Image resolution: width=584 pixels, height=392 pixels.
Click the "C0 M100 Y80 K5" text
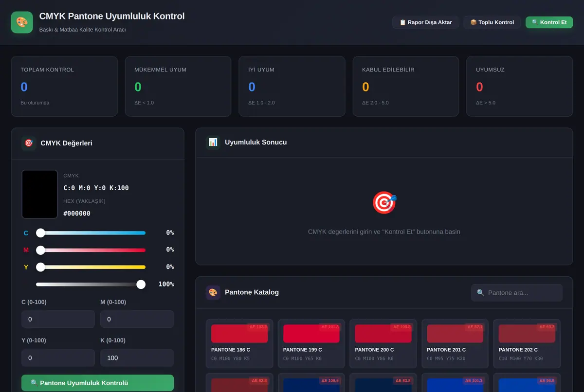230,359
